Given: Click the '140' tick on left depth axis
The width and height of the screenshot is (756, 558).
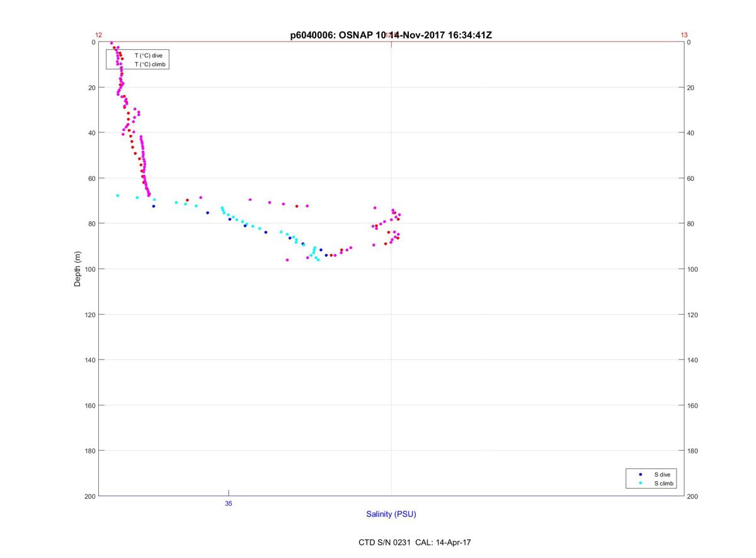Looking at the screenshot, I should (x=89, y=360).
